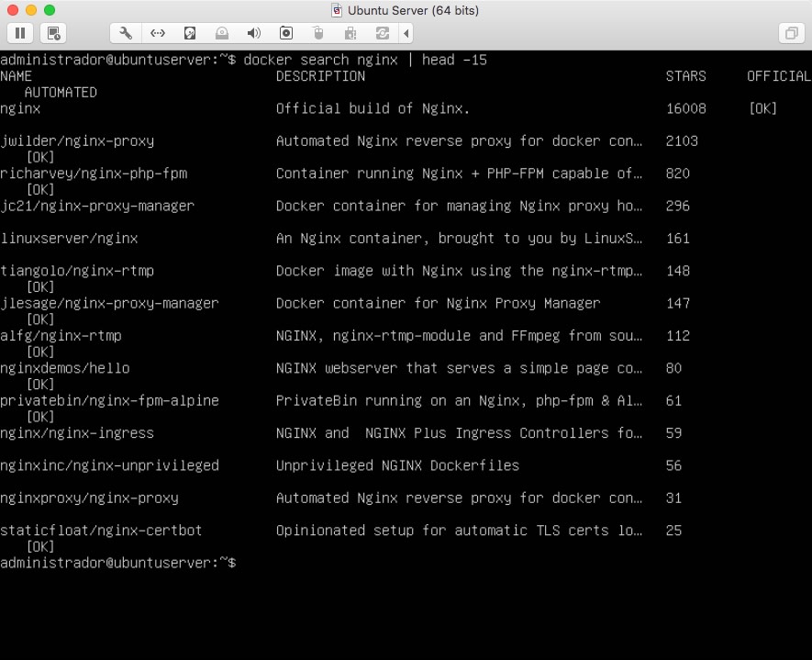Click the [OK] under staticfloat/nginx-certbot
The image size is (812, 660).
point(40,546)
